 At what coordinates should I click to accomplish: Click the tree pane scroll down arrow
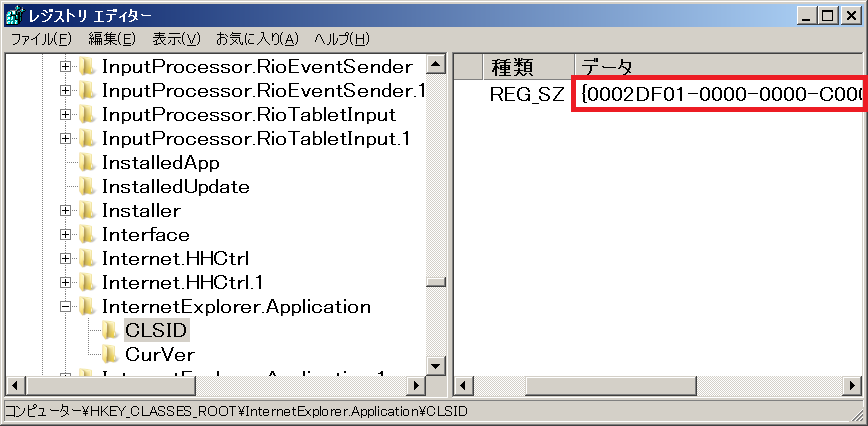(x=436, y=365)
